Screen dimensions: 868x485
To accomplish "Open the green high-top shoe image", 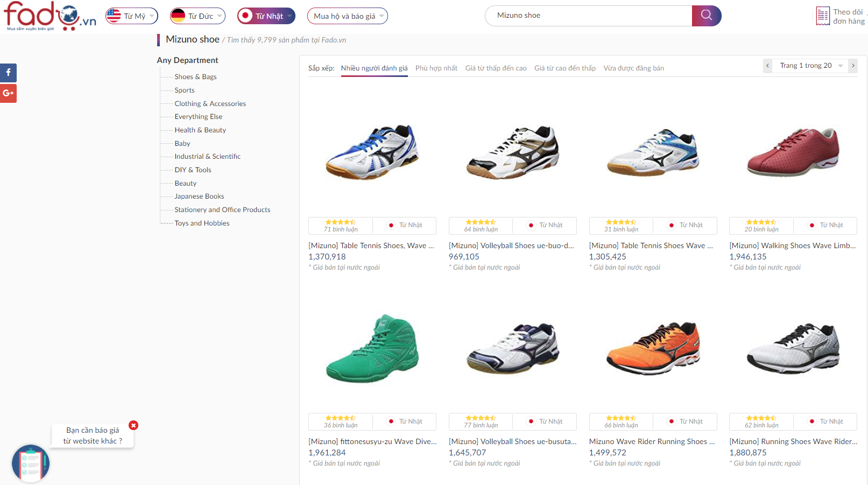I will pyautogui.click(x=372, y=348).
